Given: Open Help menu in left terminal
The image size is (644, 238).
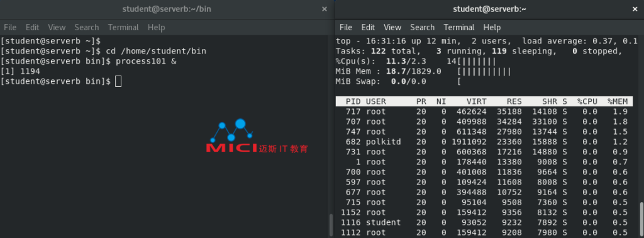Looking at the screenshot, I should click(156, 28).
